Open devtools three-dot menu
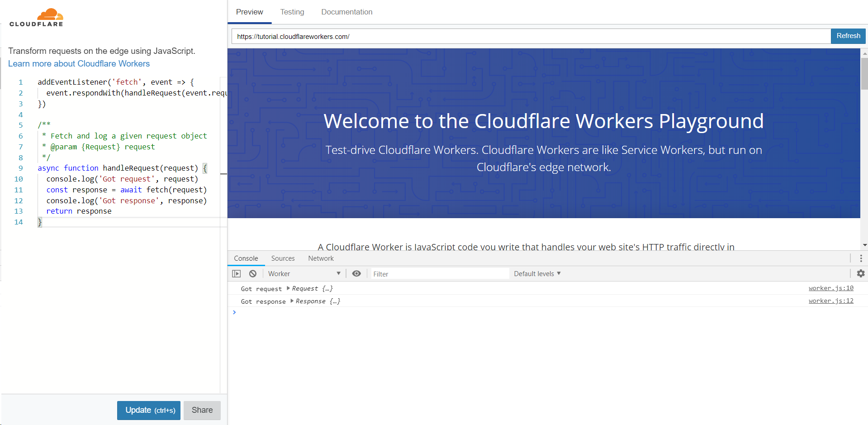This screenshot has width=868, height=425. coord(861,258)
